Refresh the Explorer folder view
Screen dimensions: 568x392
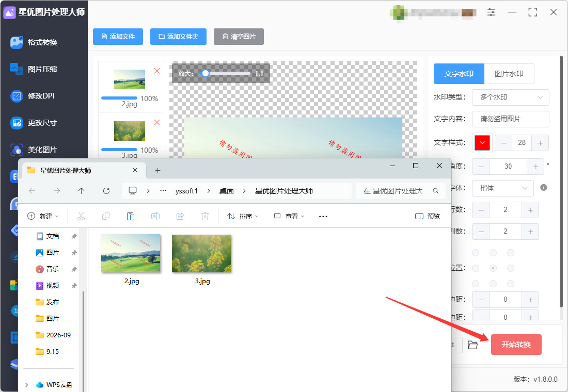(x=106, y=191)
